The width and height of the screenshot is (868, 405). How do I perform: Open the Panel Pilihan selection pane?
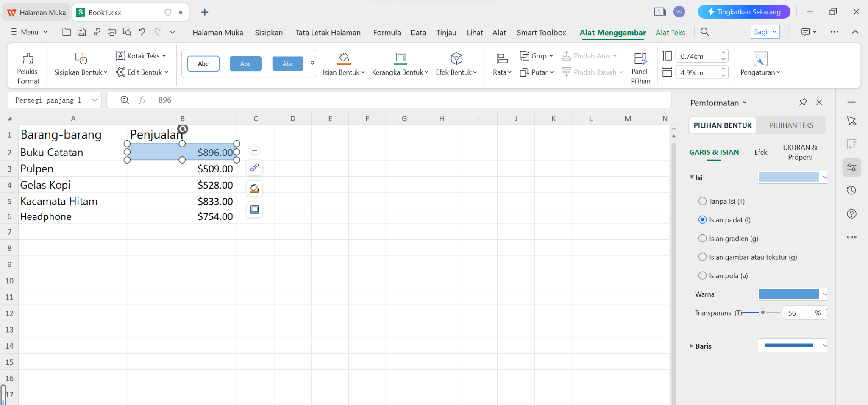point(640,66)
